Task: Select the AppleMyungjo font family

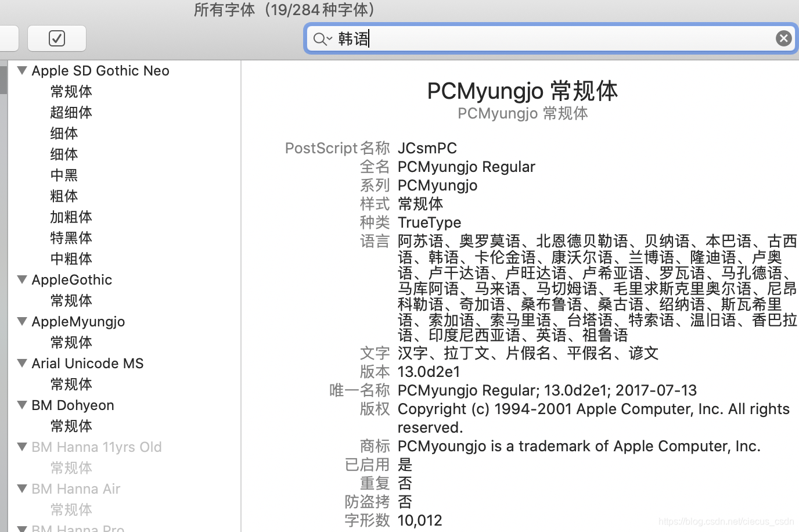Action: (x=78, y=322)
